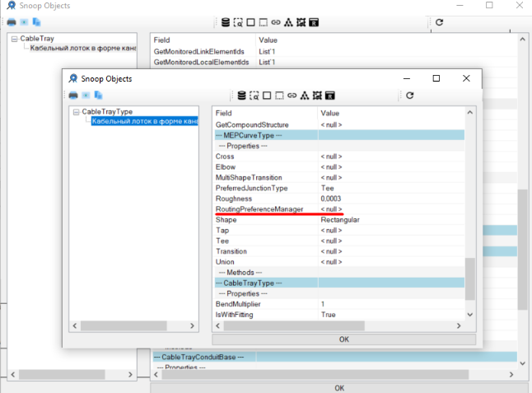
Task: Print from the front Snoop Objects window
Action: click(x=73, y=96)
